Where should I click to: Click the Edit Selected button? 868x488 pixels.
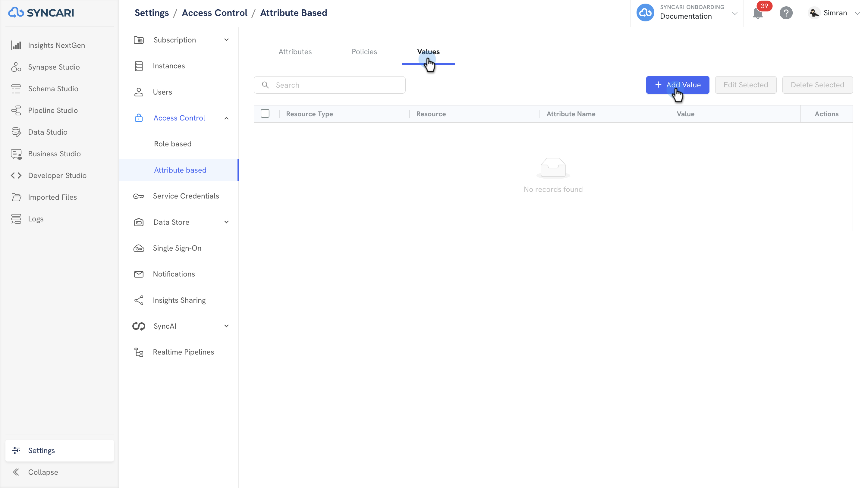(746, 85)
